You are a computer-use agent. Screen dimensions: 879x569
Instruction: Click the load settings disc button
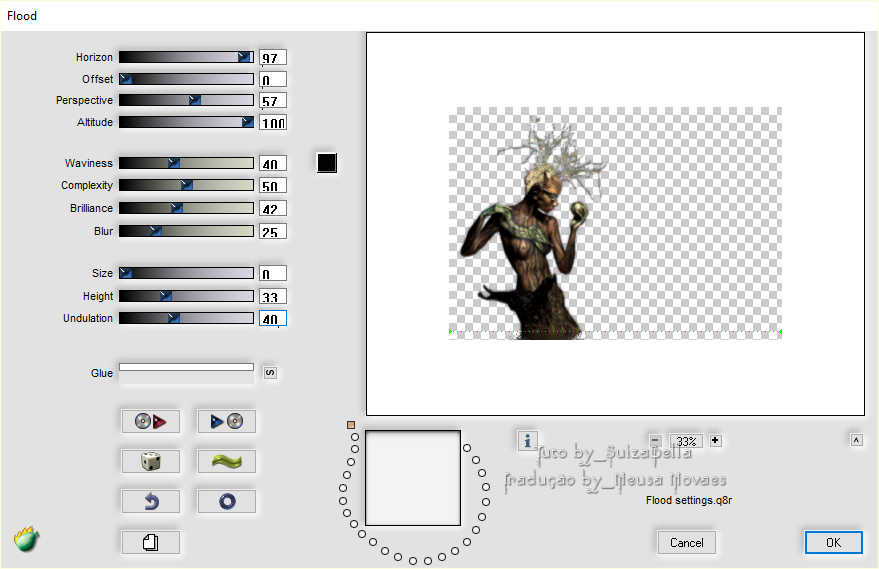(150, 421)
